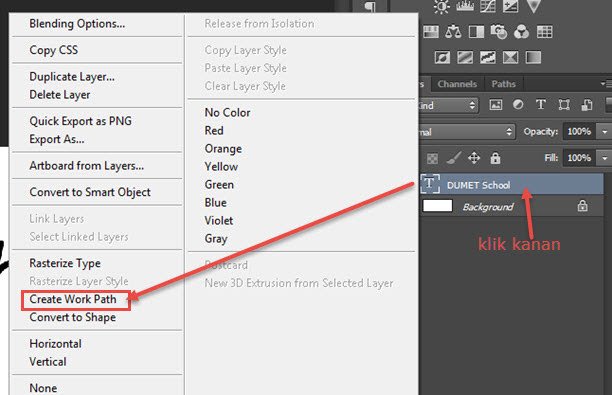This screenshot has height=395, width=612.
Task: Add an Exposure adjustment layer
Action: pyautogui.click(x=511, y=6)
